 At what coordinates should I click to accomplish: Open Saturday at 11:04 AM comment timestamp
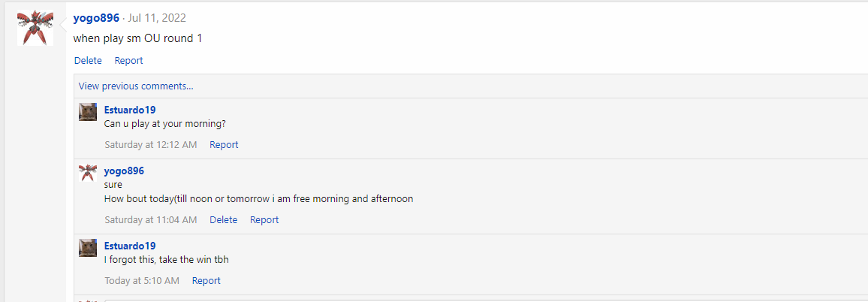[x=150, y=220]
